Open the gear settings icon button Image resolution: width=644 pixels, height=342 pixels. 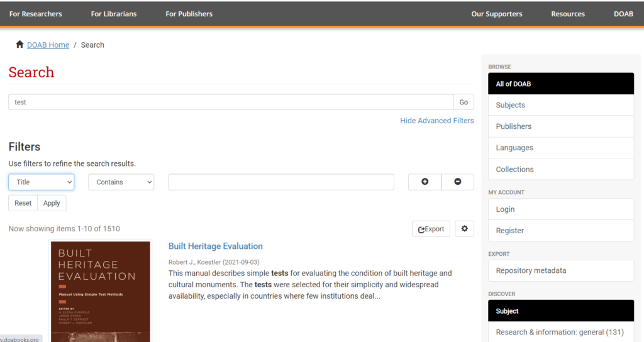coord(464,229)
